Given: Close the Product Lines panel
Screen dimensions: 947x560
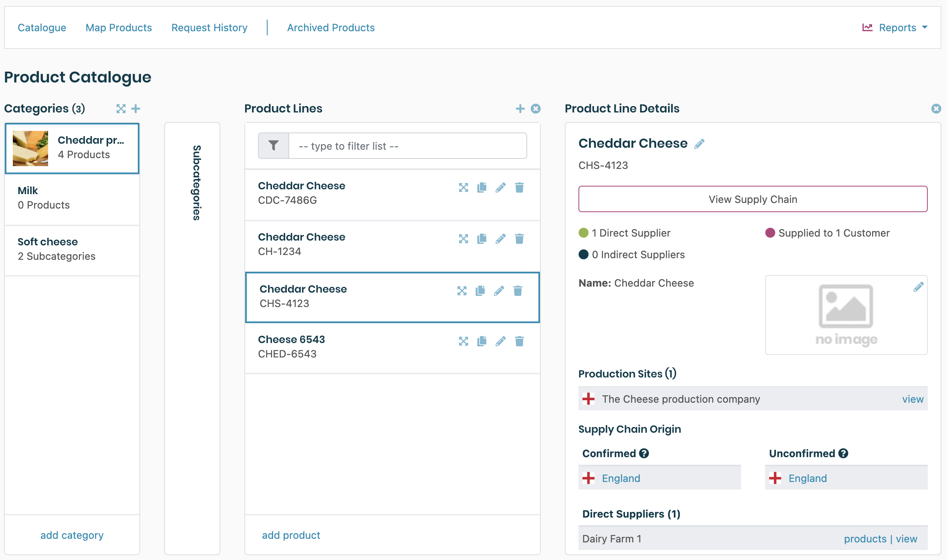Looking at the screenshot, I should coord(536,109).
